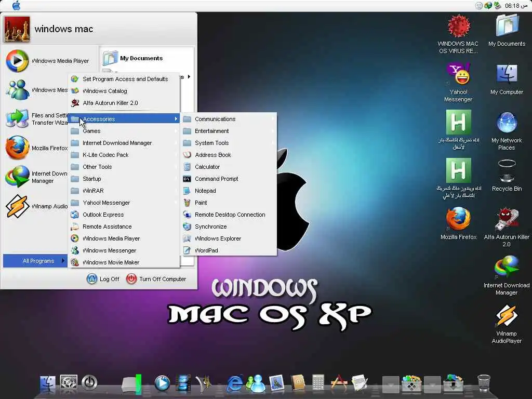
Task: Launch Windows Movie Maker
Action: coord(124,262)
